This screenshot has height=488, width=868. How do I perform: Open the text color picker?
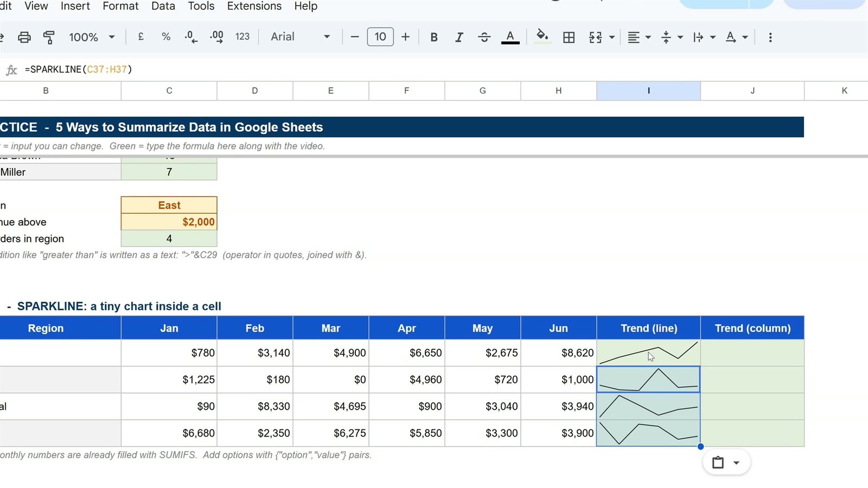[x=510, y=37]
